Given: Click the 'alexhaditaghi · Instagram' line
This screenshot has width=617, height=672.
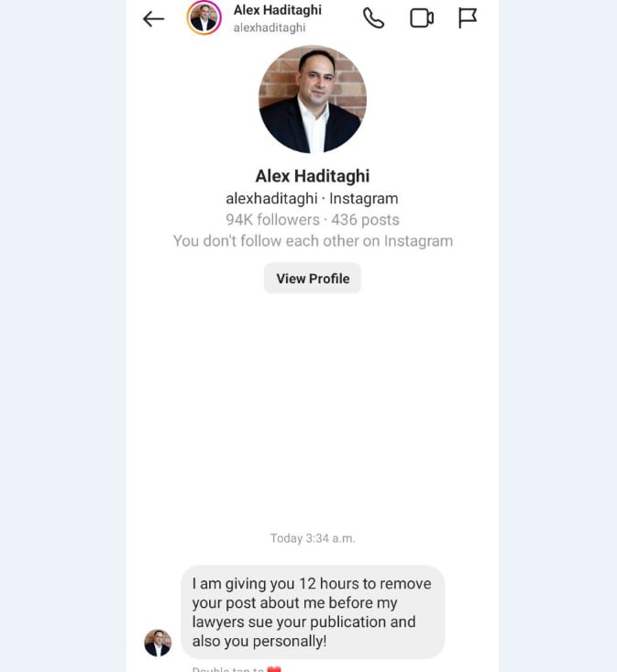Looking at the screenshot, I should click(313, 198).
